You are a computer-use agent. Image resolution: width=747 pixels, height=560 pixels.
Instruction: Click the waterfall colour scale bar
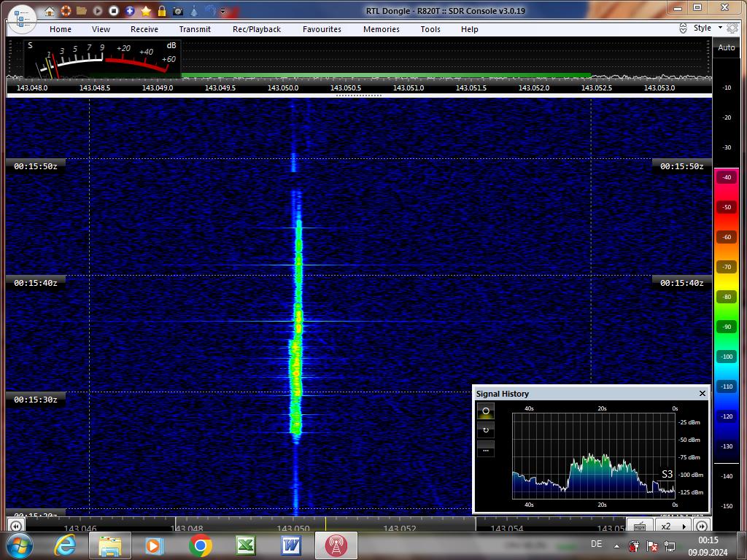[x=726, y=315]
